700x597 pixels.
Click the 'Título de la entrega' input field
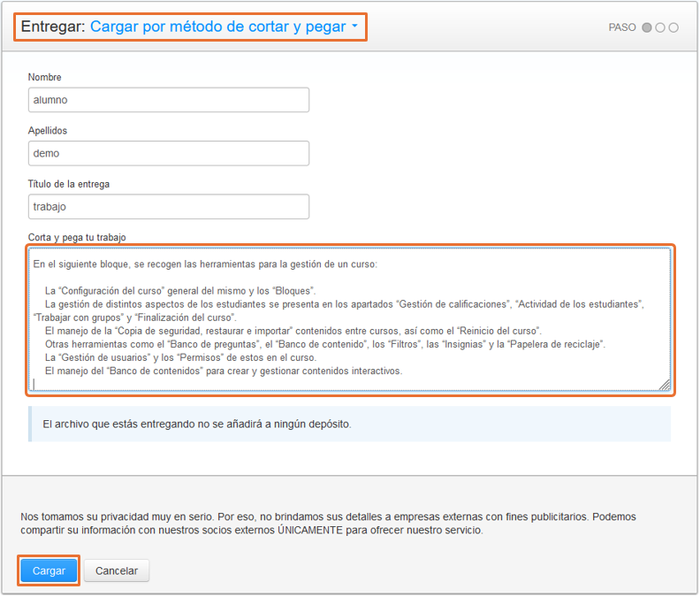click(x=169, y=206)
